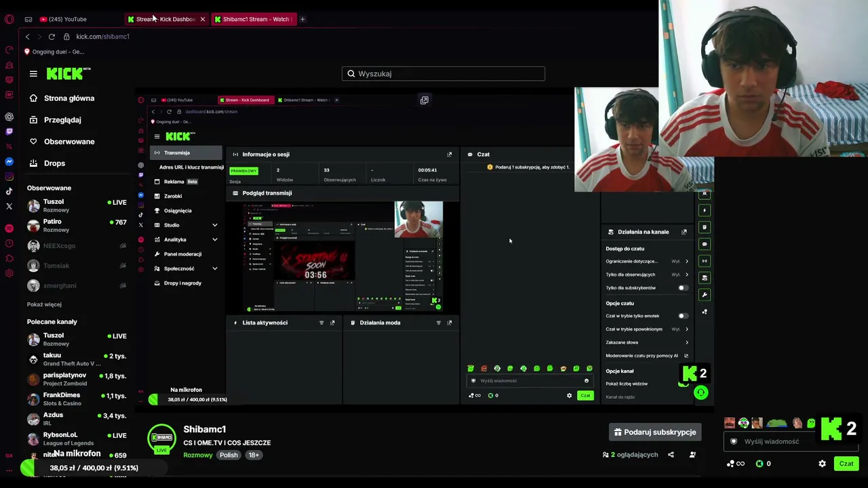
Task: Open Instagram from the Opera sidebar
Action: point(9,176)
